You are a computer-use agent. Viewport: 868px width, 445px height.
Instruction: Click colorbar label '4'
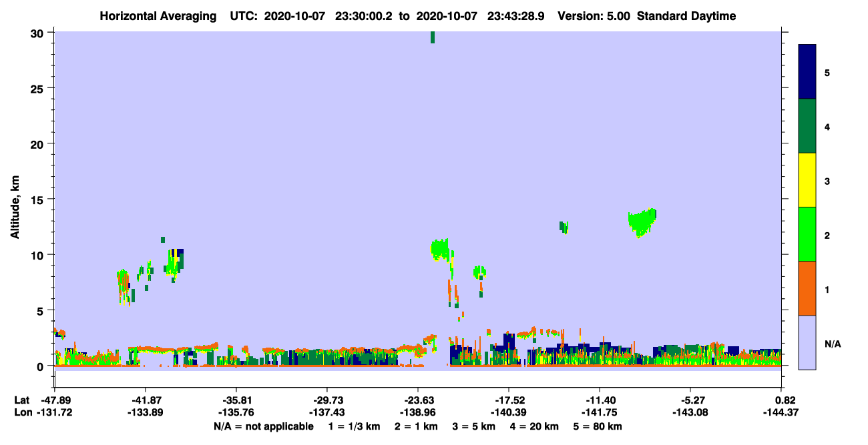(827, 126)
